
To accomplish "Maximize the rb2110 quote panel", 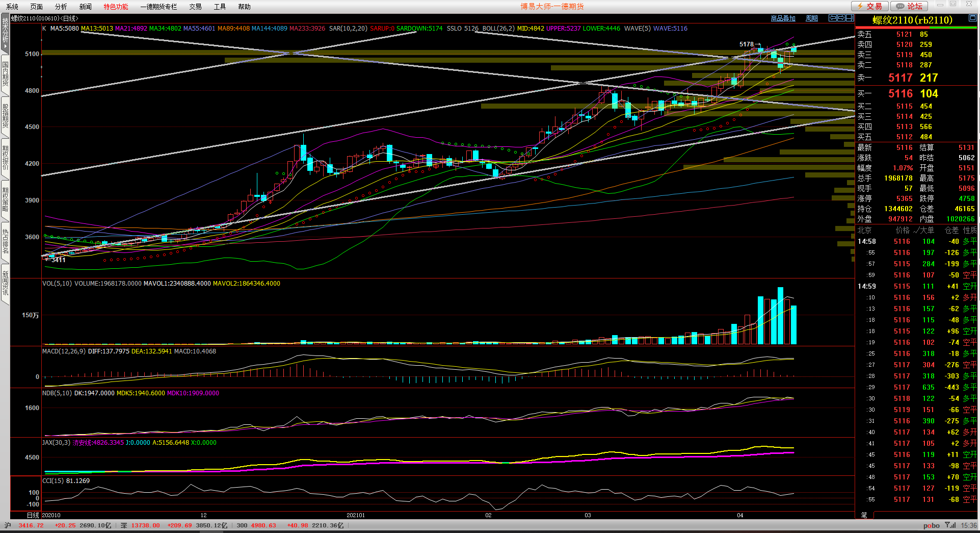I will coord(972,18).
